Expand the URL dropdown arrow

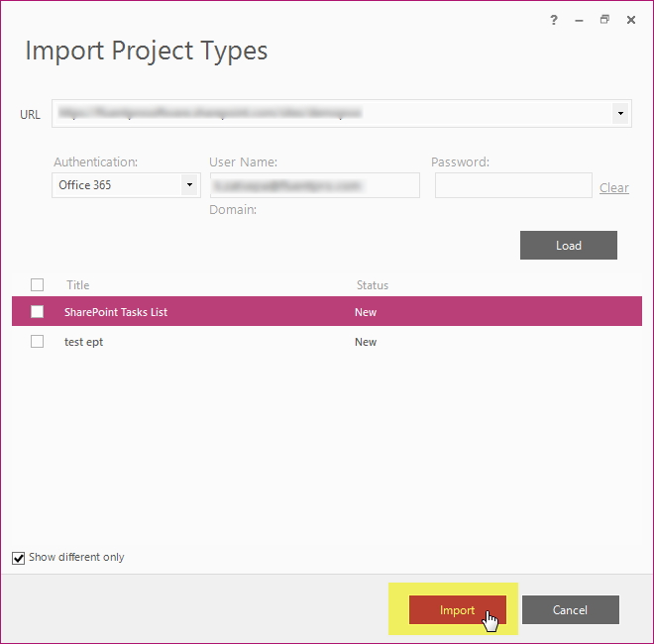click(620, 114)
